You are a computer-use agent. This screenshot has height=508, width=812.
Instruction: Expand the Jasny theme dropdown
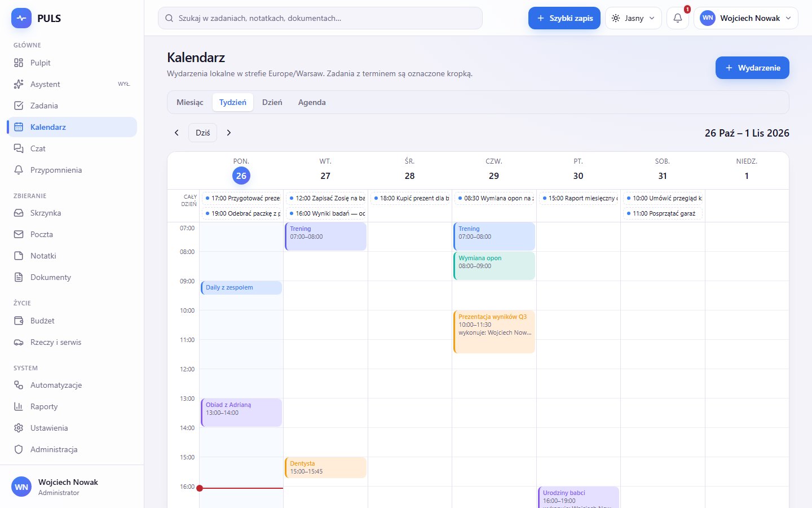coord(633,18)
